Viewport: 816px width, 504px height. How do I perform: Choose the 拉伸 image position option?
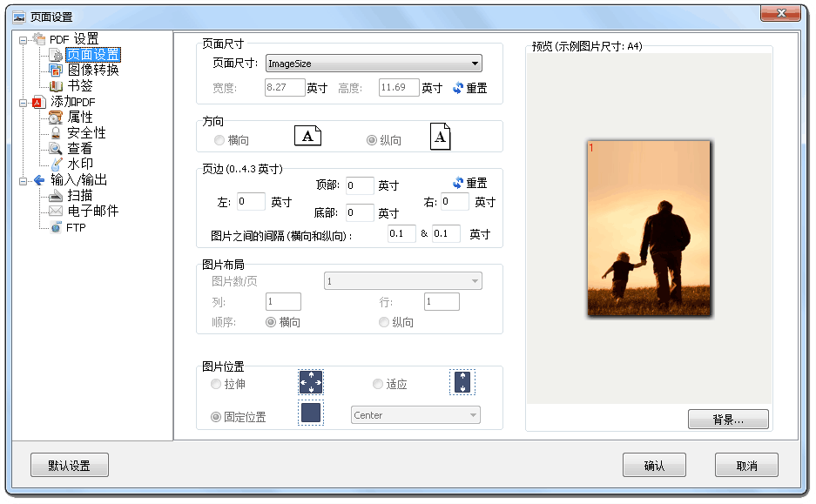point(216,384)
